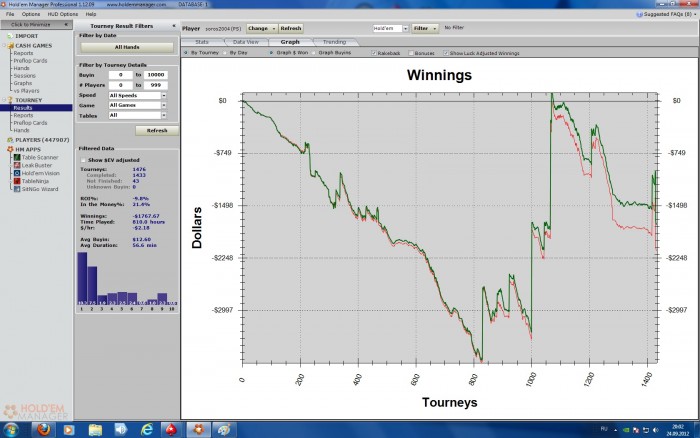Click the HM APPS flower icon
Screen dimensions: 700x438
point(10,149)
